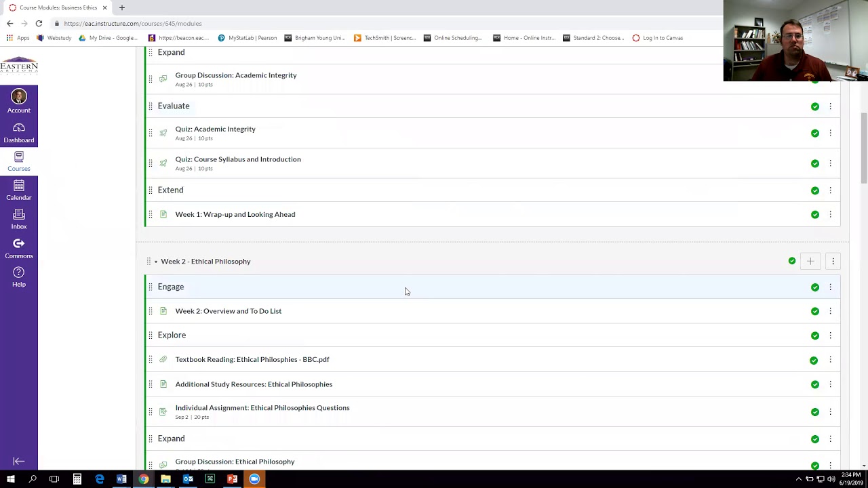The image size is (868, 488).
Task: Open Textbook Reading: Ethical Philosphies - BBC.pdf
Action: pyautogui.click(x=252, y=360)
